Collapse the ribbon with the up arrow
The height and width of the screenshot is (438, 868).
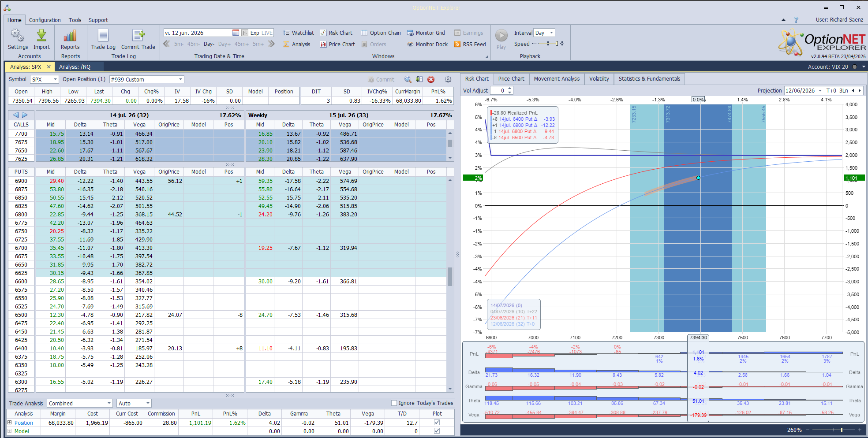[783, 20]
